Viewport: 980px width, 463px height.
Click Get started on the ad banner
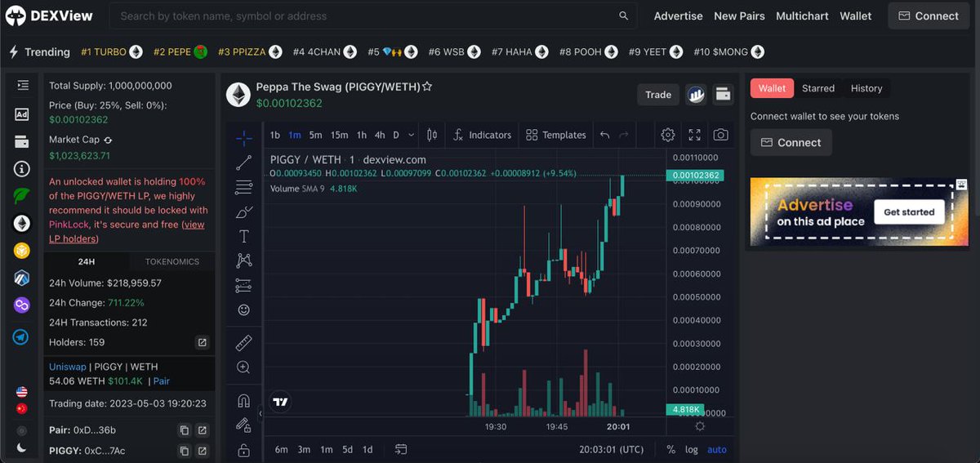click(909, 212)
